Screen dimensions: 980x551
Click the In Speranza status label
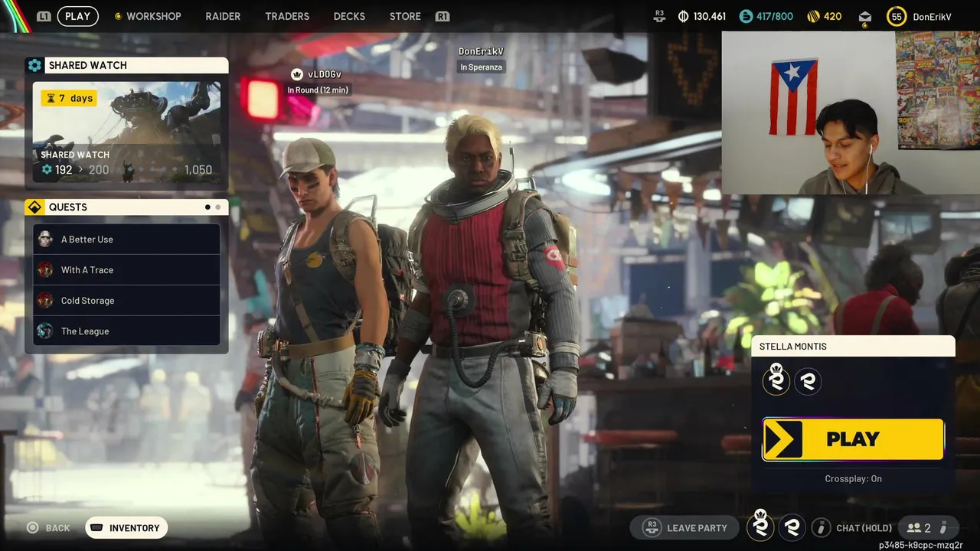coord(481,67)
